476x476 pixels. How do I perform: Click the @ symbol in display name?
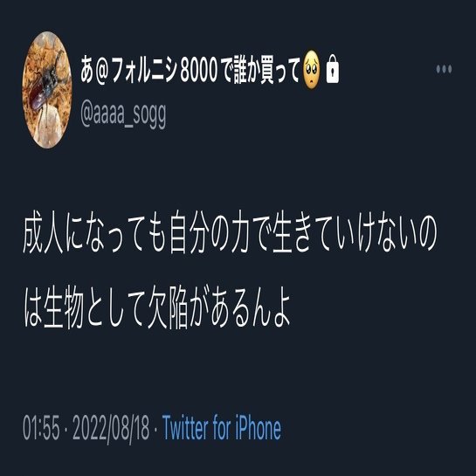click(x=102, y=70)
